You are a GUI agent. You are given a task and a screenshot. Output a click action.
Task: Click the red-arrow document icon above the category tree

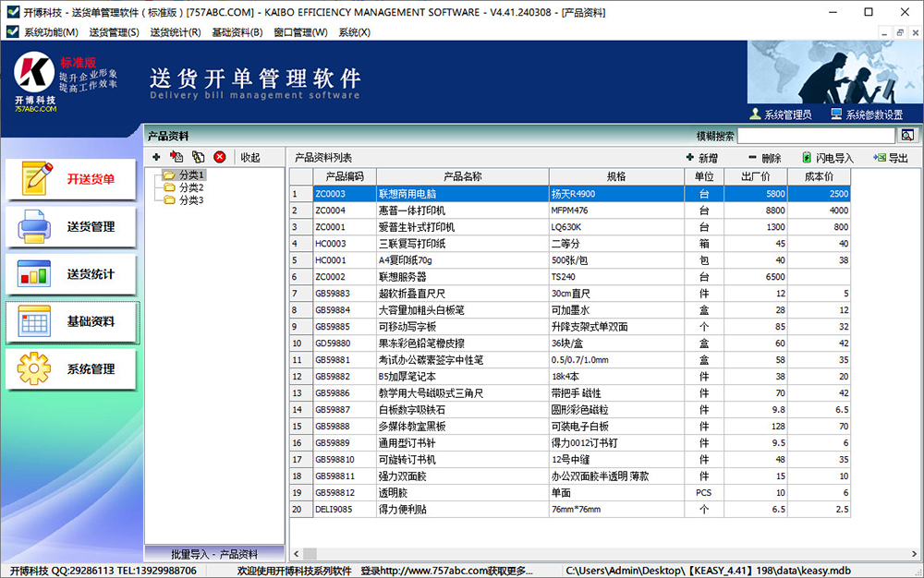(x=176, y=157)
